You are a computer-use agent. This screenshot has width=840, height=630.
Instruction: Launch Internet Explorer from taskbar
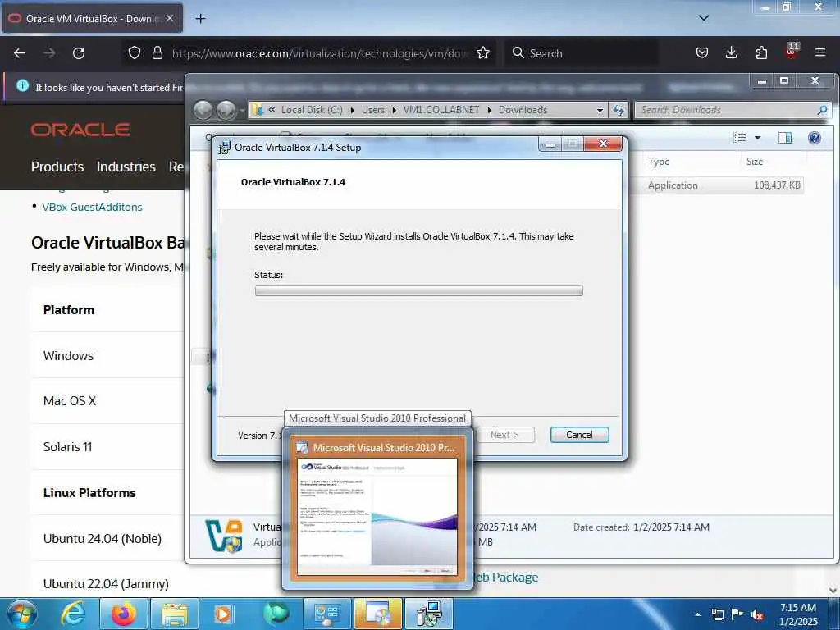pyautogui.click(x=73, y=614)
